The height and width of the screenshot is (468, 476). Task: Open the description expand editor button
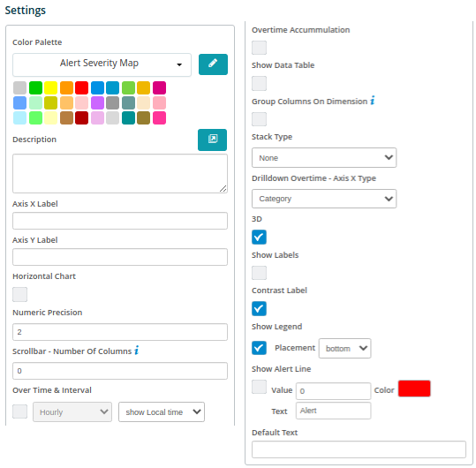212,140
